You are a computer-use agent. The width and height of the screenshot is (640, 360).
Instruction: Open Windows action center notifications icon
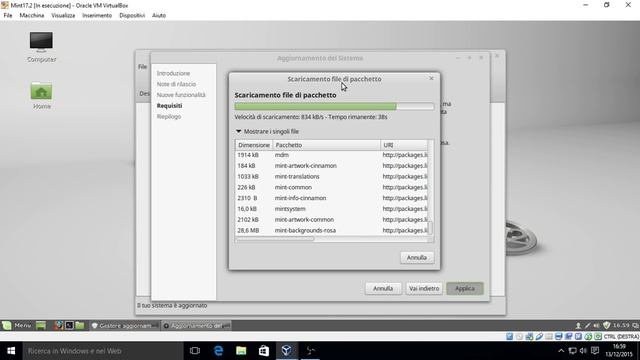(x=595, y=351)
